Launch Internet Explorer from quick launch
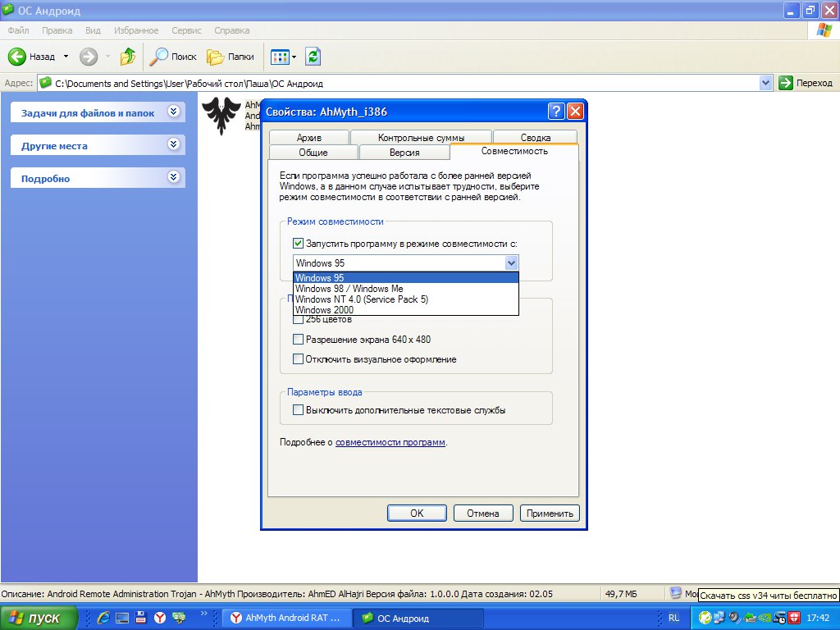The height and width of the screenshot is (630, 840). pos(103,618)
